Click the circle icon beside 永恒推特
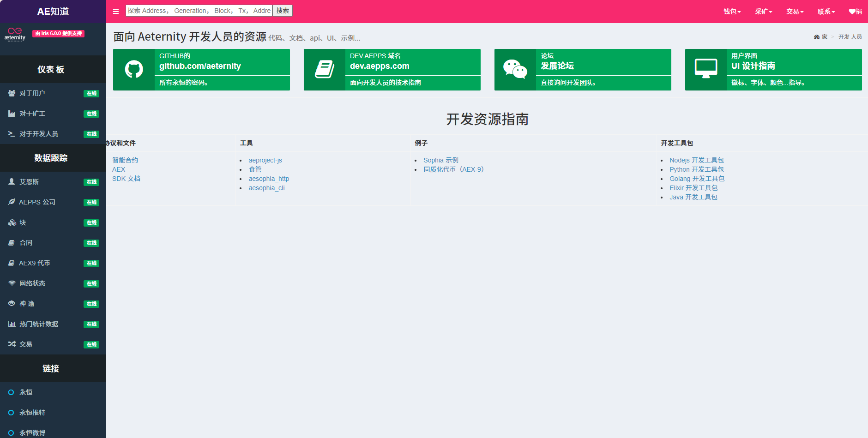Screen dimensions: 868x438 click(x=11, y=413)
